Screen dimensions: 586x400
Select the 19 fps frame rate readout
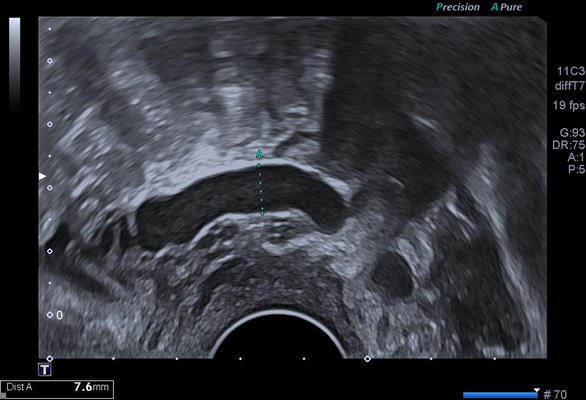click(568, 105)
